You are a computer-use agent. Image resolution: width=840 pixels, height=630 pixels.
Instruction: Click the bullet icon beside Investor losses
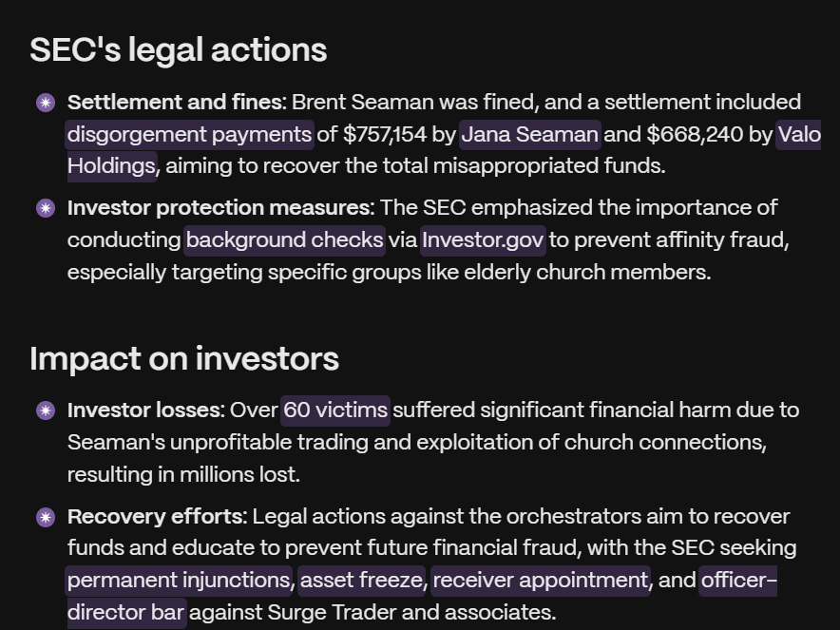tap(46, 410)
